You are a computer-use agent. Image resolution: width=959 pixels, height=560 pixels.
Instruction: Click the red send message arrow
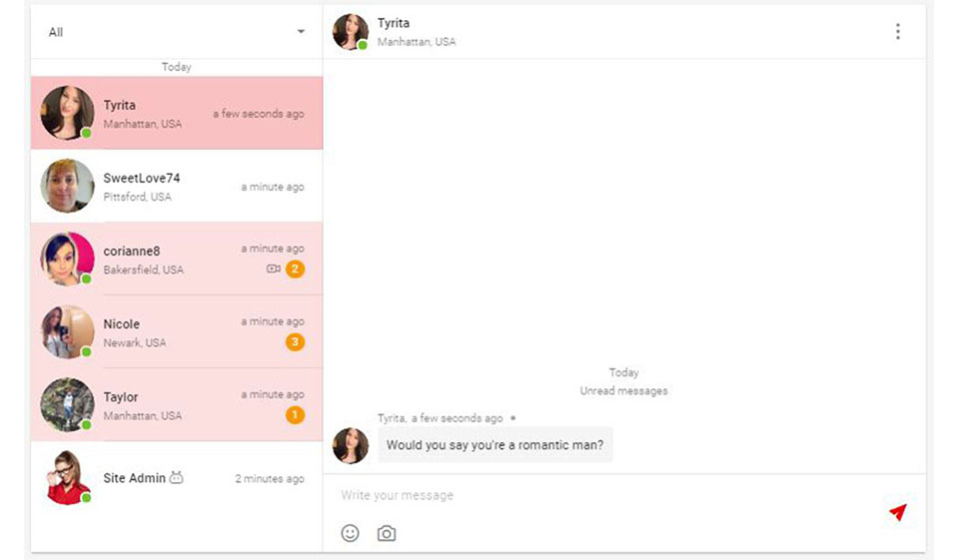click(897, 512)
